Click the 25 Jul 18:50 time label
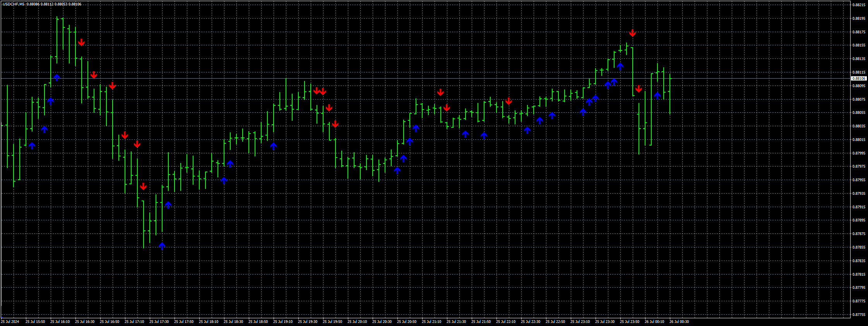Screen dimensions: 868x326 point(258,322)
